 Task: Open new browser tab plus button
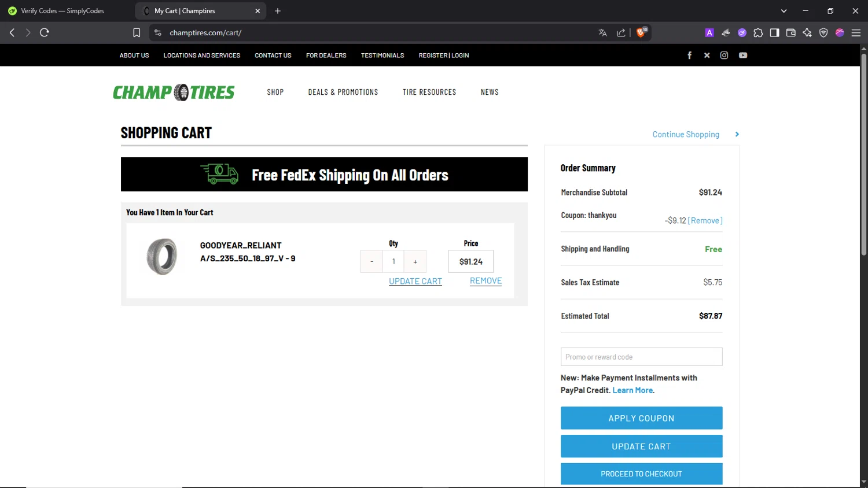pos(278,11)
